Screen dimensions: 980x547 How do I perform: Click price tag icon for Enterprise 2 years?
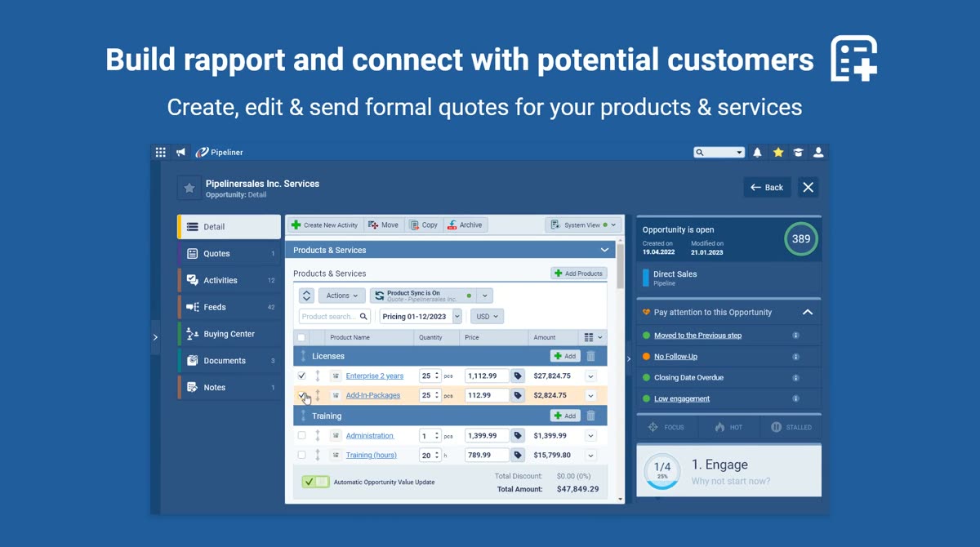518,376
